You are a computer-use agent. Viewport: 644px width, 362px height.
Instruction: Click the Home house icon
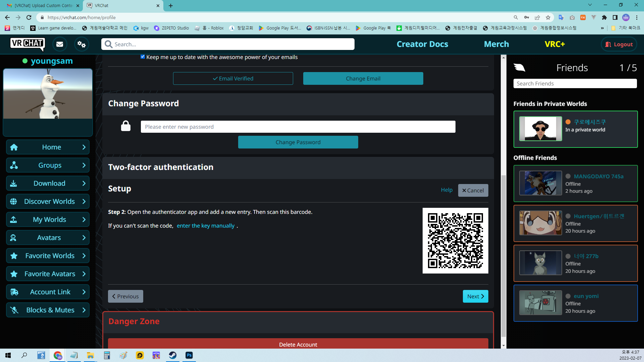tap(14, 147)
